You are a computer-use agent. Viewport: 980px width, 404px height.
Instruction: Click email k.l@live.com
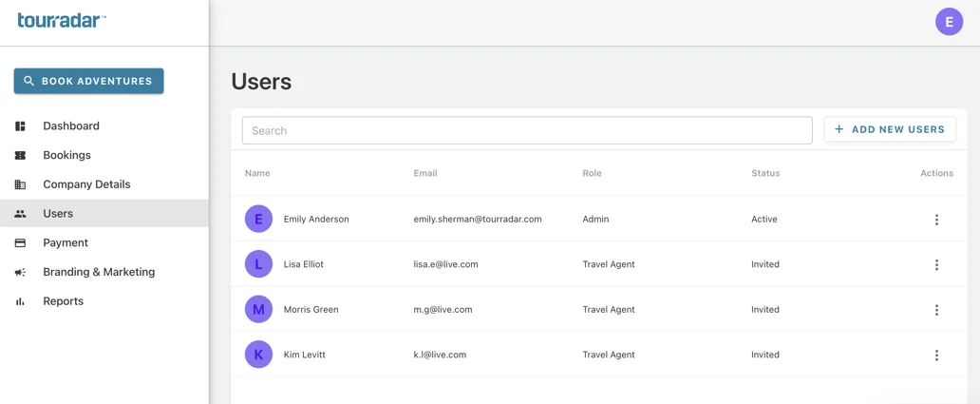coord(440,355)
